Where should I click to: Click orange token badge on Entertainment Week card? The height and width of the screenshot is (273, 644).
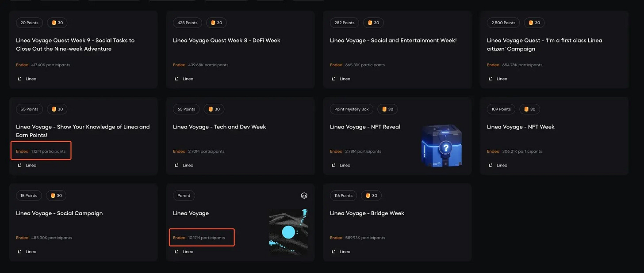[x=374, y=23]
